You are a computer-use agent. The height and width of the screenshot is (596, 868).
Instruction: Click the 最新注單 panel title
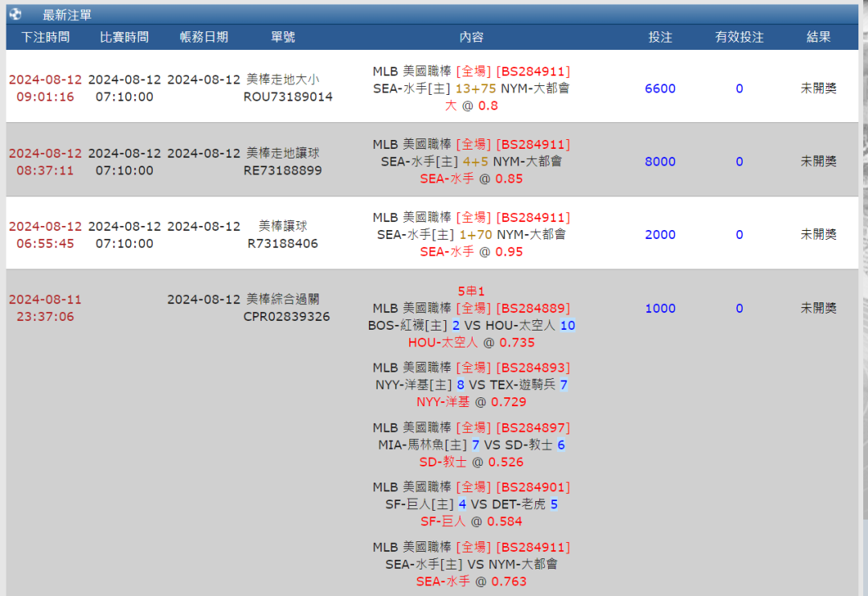pos(67,15)
